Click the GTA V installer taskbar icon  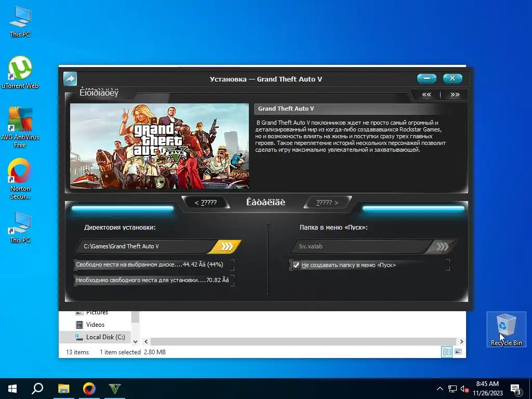click(x=115, y=389)
